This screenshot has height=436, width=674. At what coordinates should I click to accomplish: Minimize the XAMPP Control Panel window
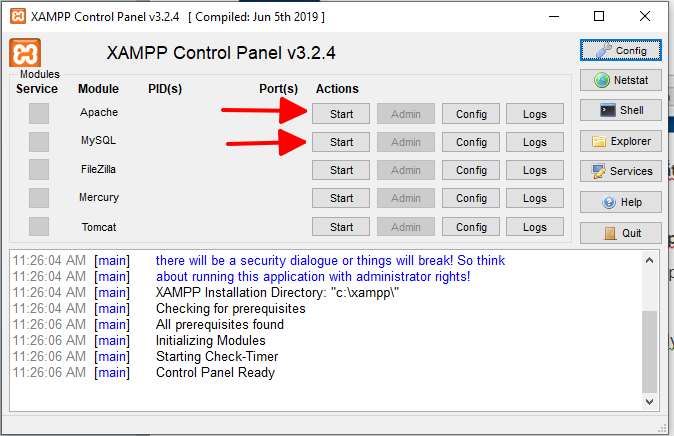coord(554,17)
